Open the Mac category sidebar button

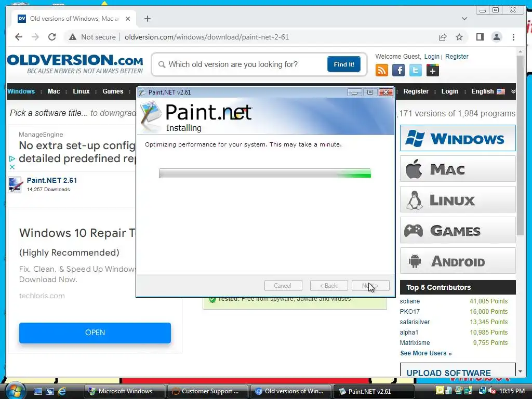[458, 169]
